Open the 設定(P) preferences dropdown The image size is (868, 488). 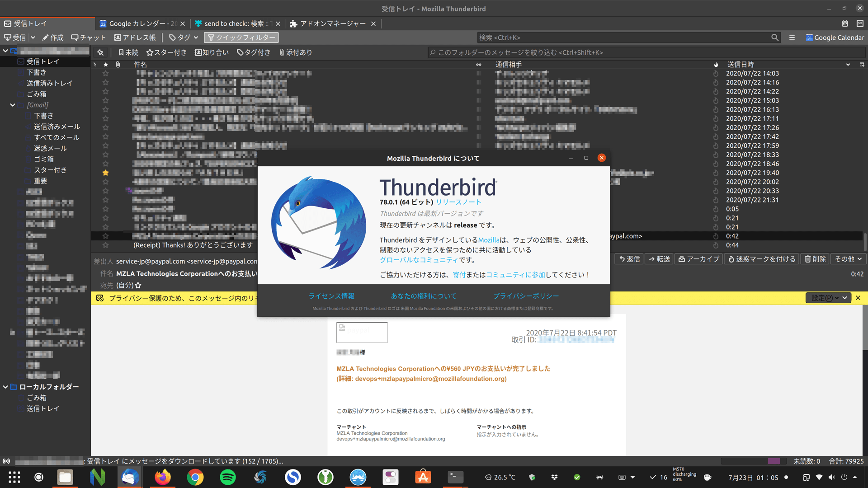[x=828, y=298]
